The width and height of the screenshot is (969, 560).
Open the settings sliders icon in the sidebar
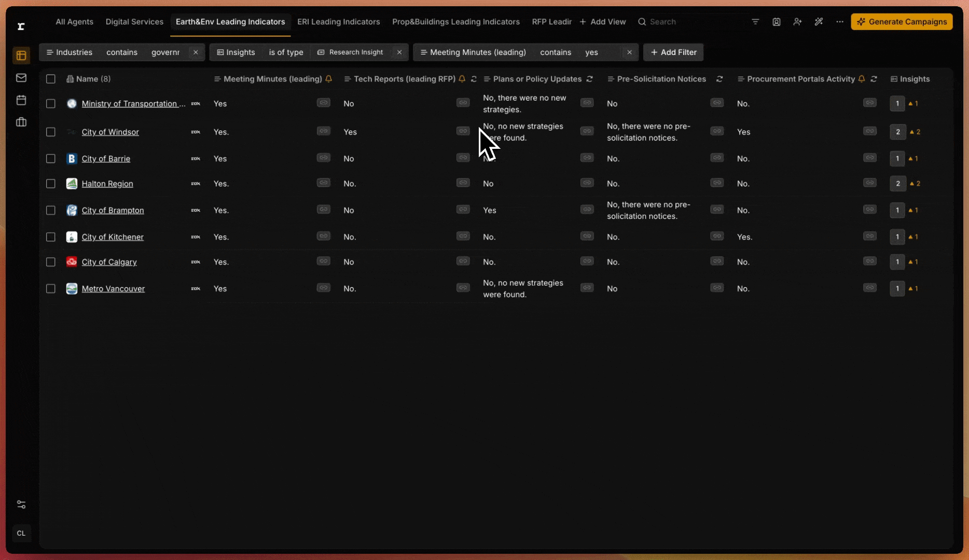tap(21, 505)
